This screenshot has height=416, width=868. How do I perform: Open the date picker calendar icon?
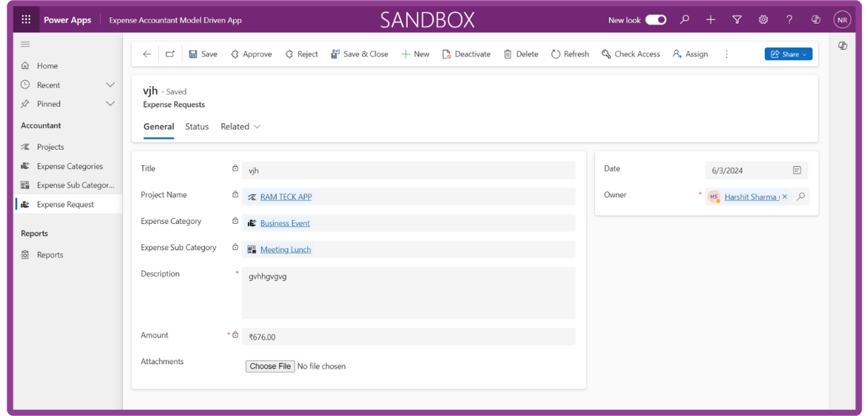(797, 171)
